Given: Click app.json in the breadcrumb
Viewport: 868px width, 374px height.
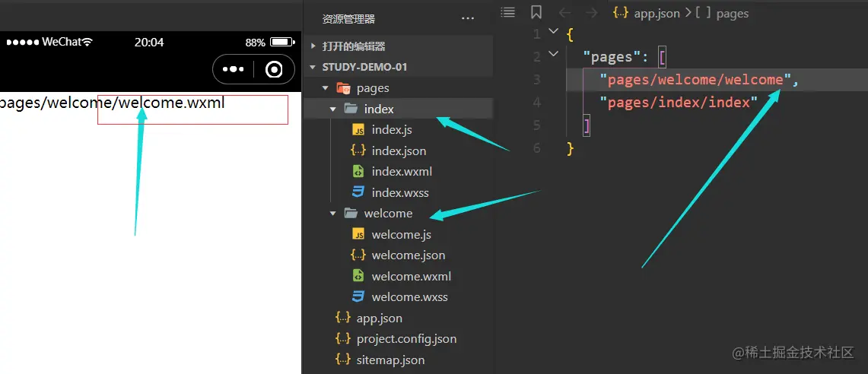Looking at the screenshot, I should (x=657, y=13).
